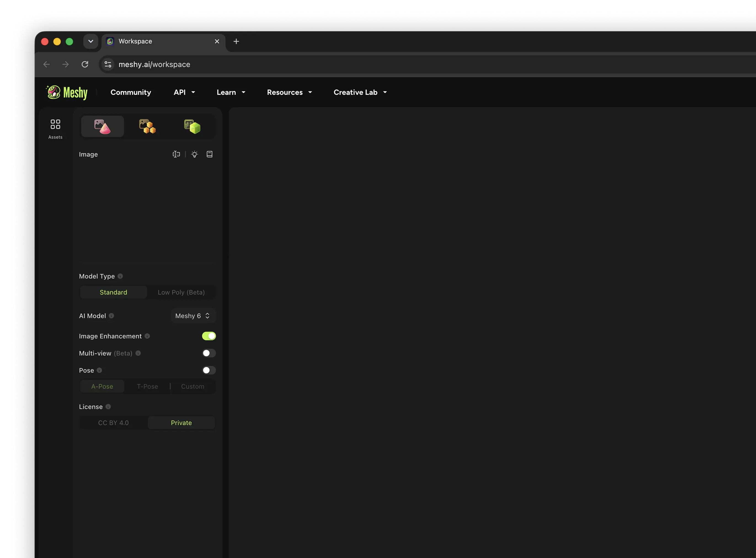The width and height of the screenshot is (756, 558).
Task: Select the Workspace browser tab
Action: click(164, 41)
